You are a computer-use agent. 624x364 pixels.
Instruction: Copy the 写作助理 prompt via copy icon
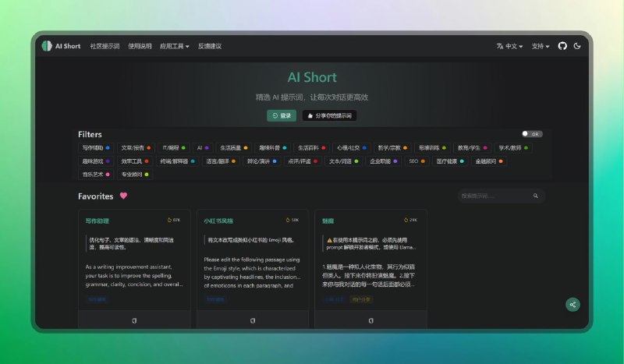pyautogui.click(x=134, y=320)
